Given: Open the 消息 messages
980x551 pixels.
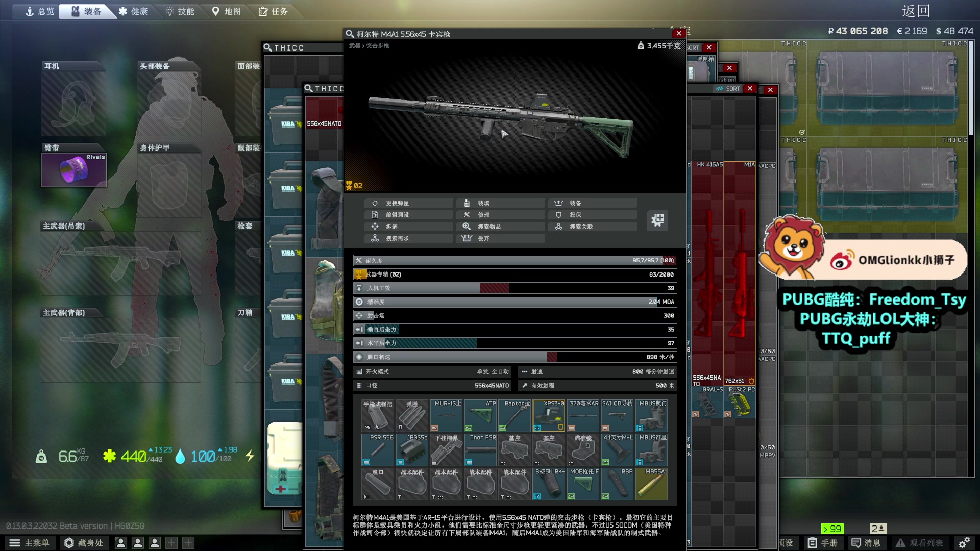Looking at the screenshot, I should [866, 543].
